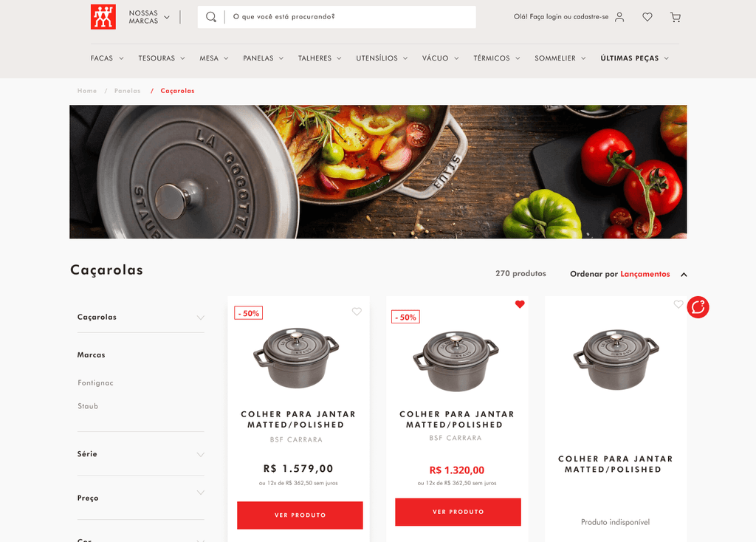Open the Ordenar por Lançamentos sorter

pos(628,274)
